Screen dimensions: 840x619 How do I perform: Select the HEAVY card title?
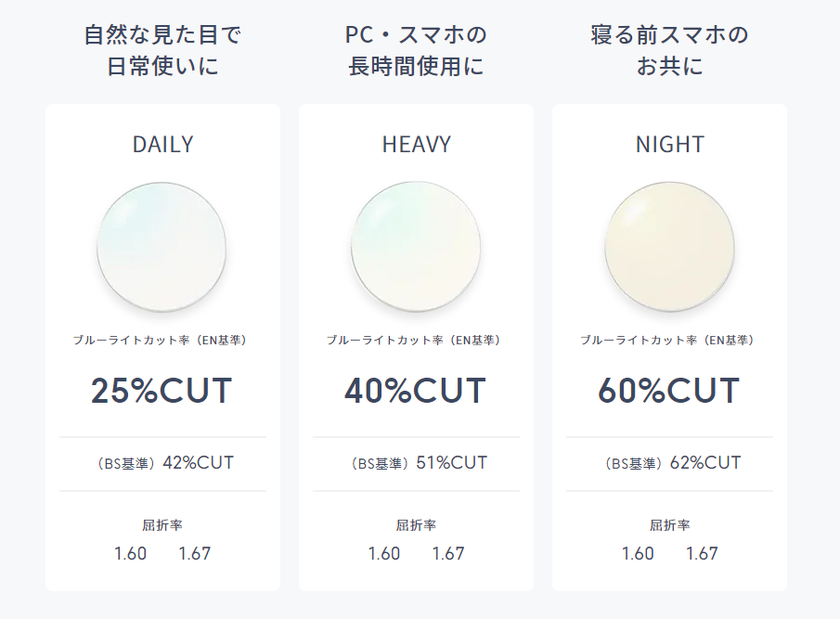coord(416,145)
